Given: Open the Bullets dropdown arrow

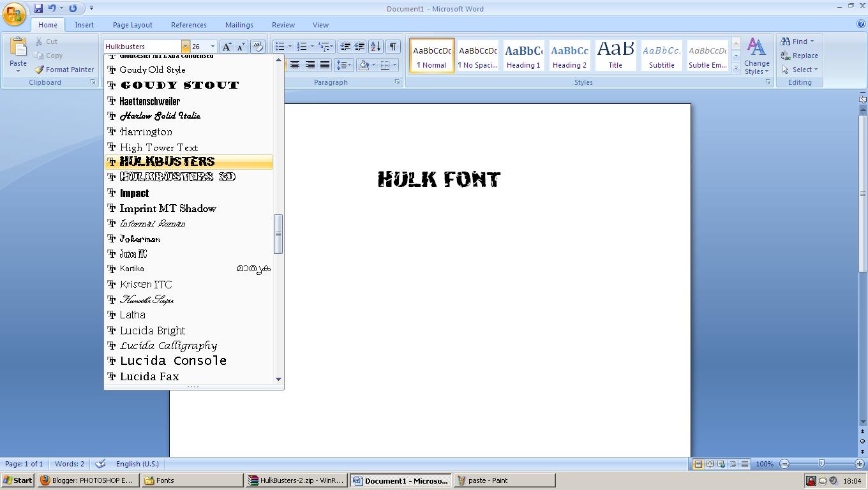Looking at the screenshot, I should [x=290, y=47].
